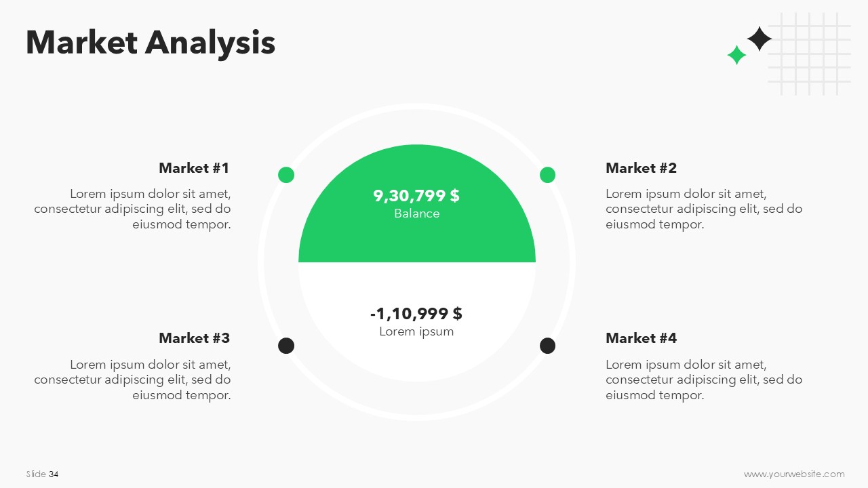Click the -1,10,999 $ value text

[x=416, y=314]
